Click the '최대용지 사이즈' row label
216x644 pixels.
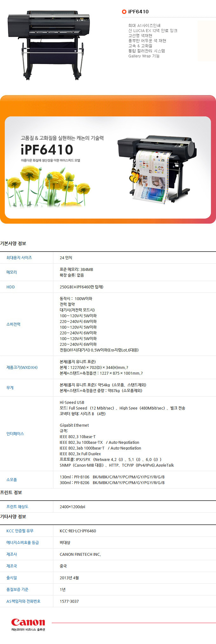pyautogui.click(x=19, y=258)
